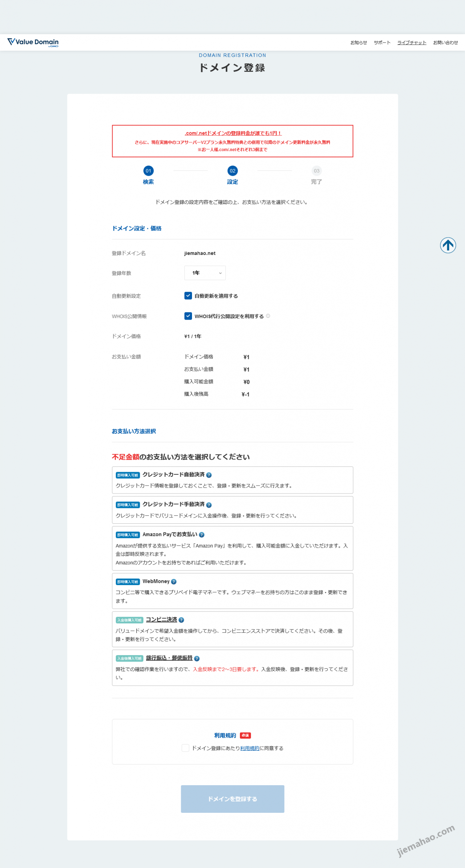Open the 利用規約 terms link
Viewport: 465px width, 868px height.
pyautogui.click(x=250, y=748)
